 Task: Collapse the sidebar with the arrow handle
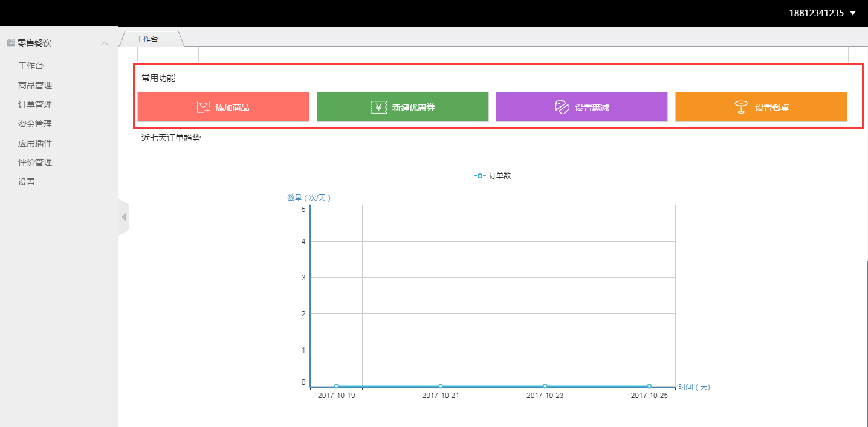click(x=124, y=217)
